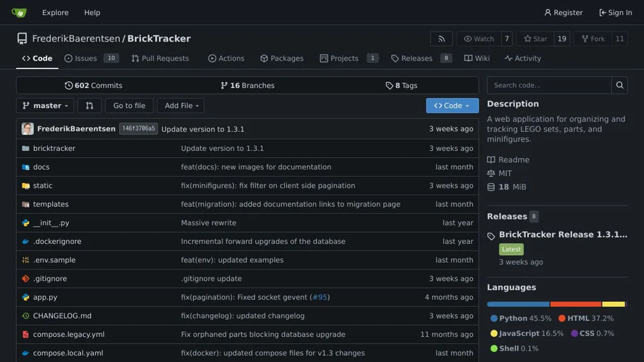Fork this repository

pos(592,39)
